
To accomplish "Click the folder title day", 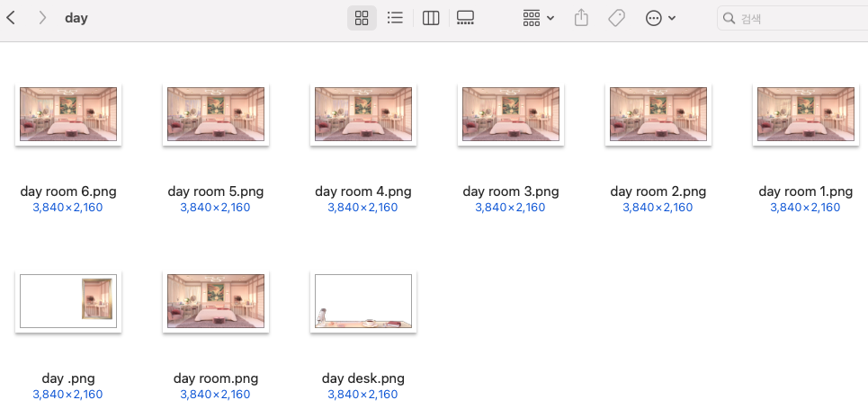I will 76,18.
